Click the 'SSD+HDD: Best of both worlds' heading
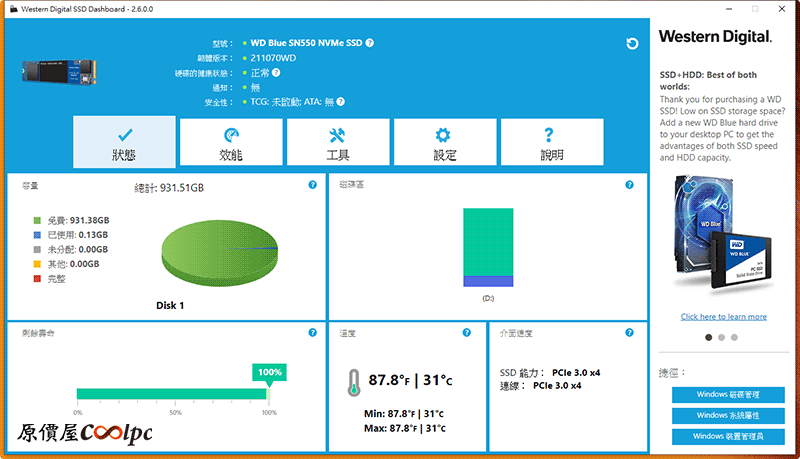This screenshot has height=459, width=800. pos(708,81)
